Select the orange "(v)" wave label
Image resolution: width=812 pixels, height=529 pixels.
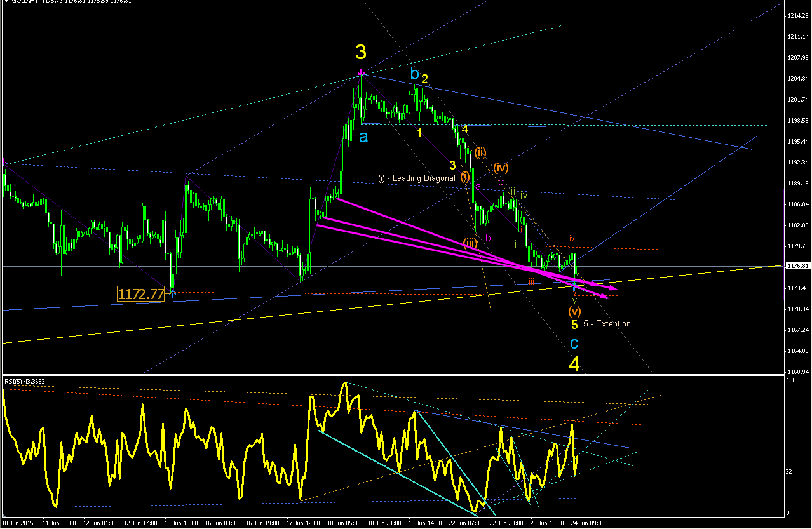click(574, 311)
